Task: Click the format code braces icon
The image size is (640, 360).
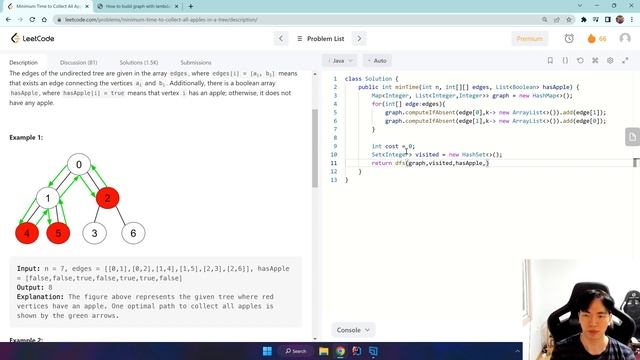Action: coord(565,60)
